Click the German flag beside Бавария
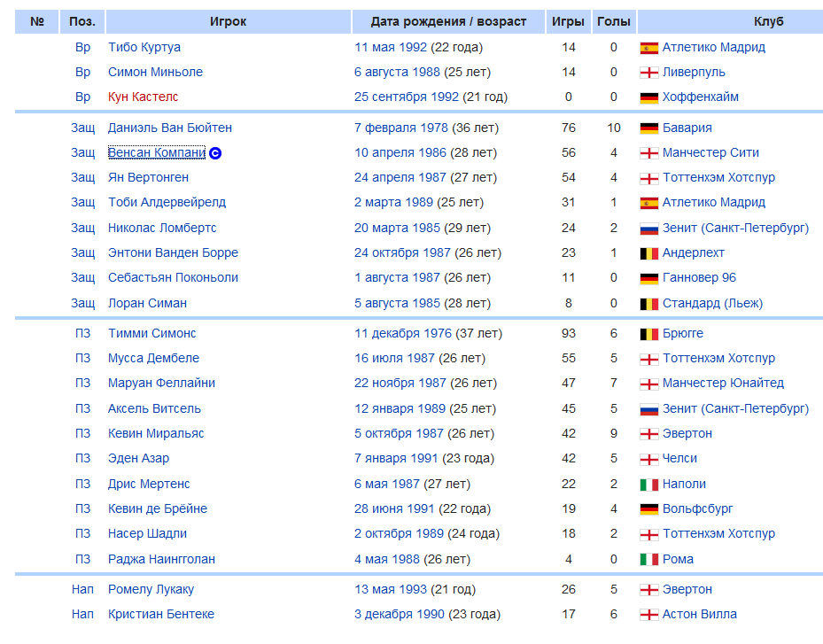Screen dimensions: 823x644 click(x=649, y=128)
